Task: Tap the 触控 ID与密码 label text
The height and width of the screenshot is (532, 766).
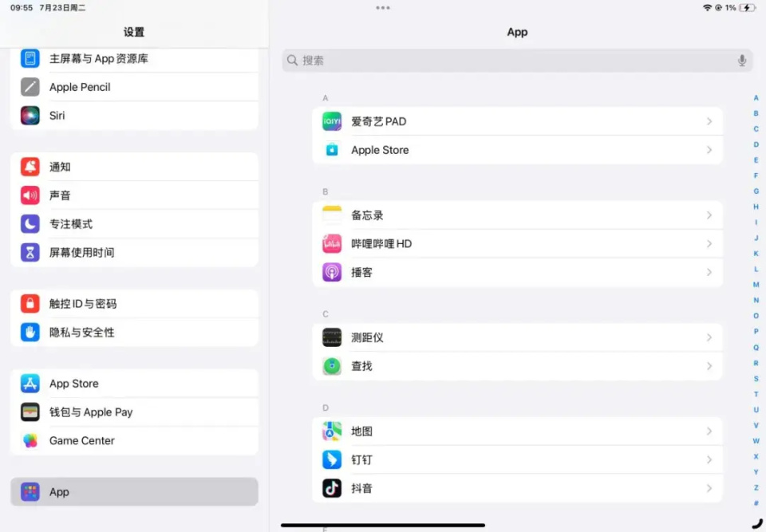Action: pyautogui.click(x=82, y=304)
